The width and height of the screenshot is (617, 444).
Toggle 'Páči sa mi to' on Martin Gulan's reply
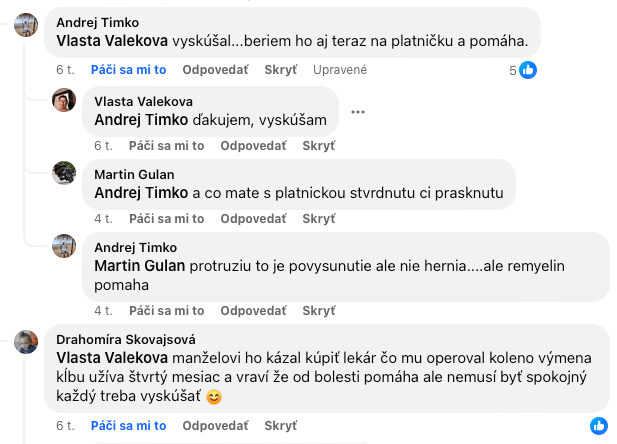point(166,218)
